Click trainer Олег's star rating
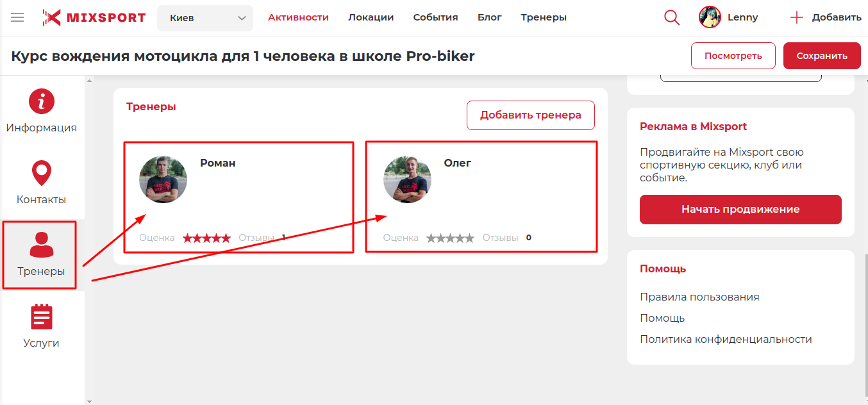The height and width of the screenshot is (405, 868). (x=450, y=238)
